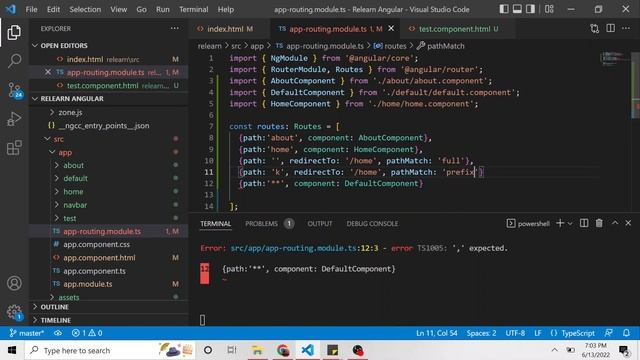
Task: Click the UTF-8 encoding indicator
Action: (515, 333)
